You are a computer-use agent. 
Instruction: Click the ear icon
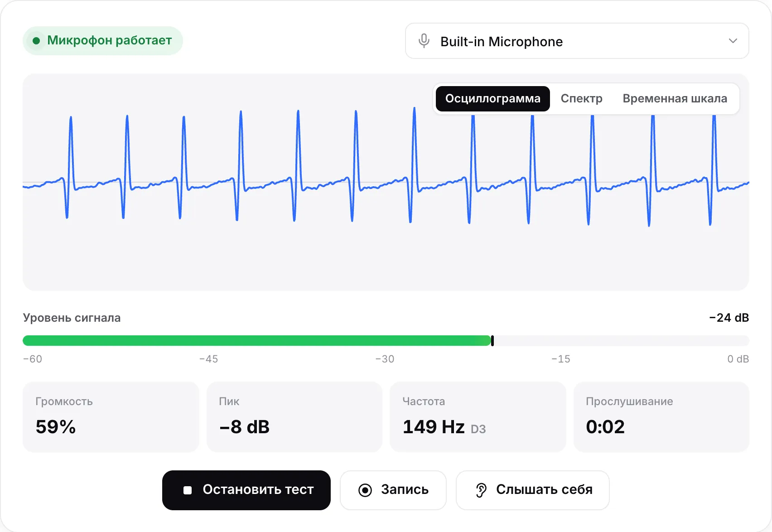coord(481,490)
